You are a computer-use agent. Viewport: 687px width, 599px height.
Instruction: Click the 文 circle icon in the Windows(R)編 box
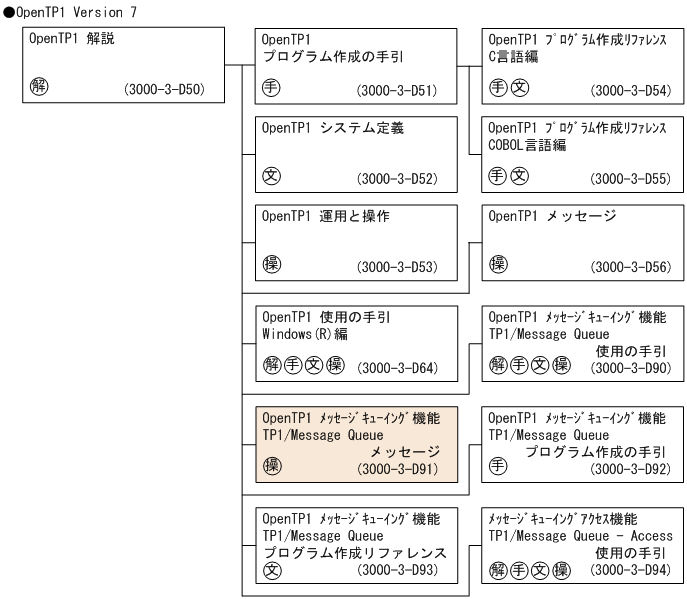coord(314,365)
